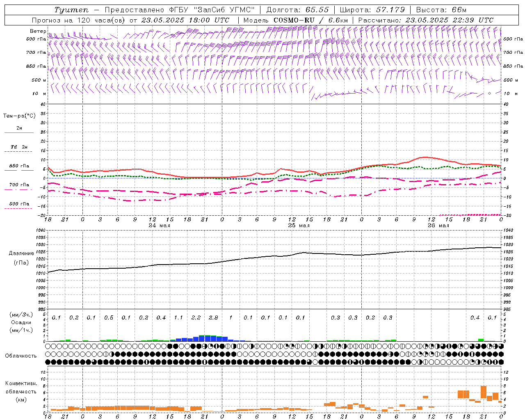Click the "Тем-ра(°C)" temperature label
This screenshot has height=420, width=525.
19,116
